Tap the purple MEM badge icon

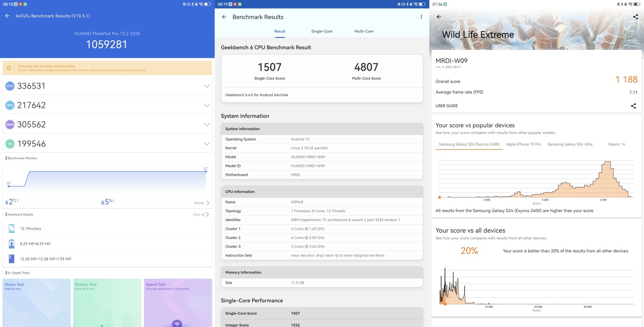10,124
